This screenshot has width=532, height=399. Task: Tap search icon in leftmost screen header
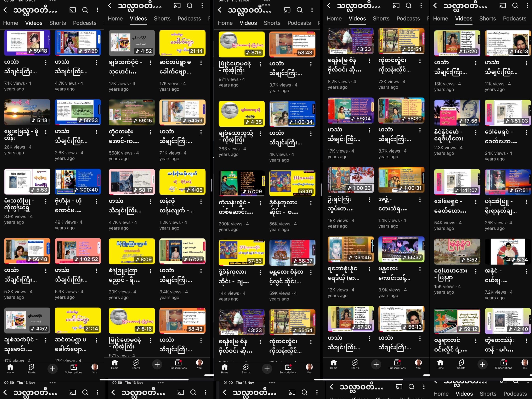(x=85, y=10)
